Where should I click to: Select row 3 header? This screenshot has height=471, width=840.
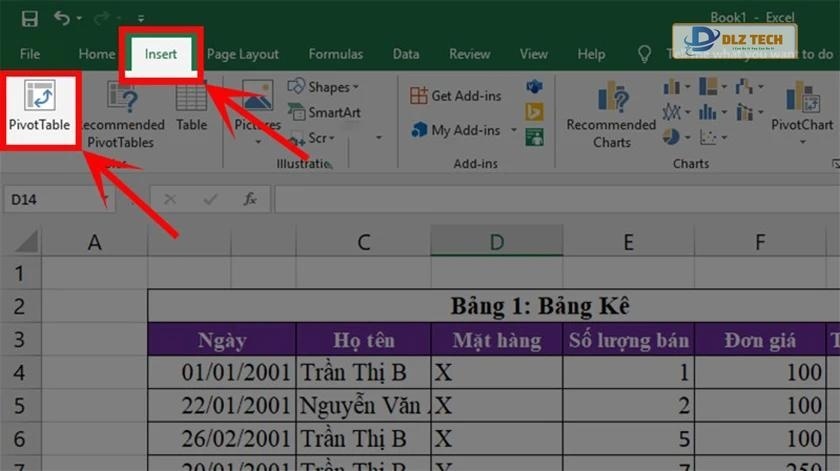[20, 339]
